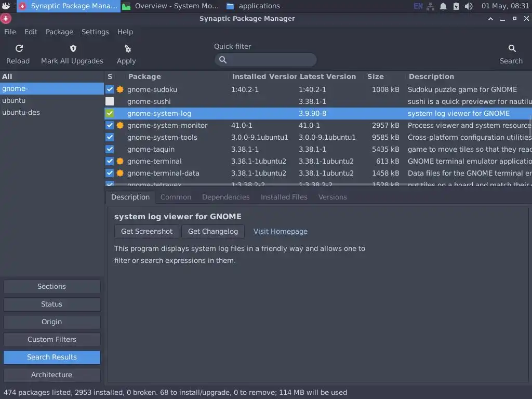The height and width of the screenshot is (399, 532).
Task: Click the Apply gears icon
Action: [x=128, y=48]
